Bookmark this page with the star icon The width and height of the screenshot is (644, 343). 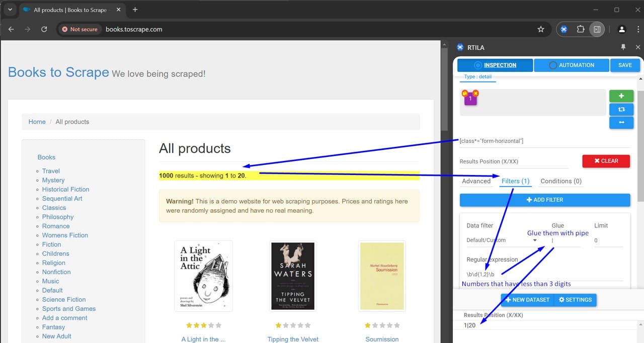pos(541,29)
